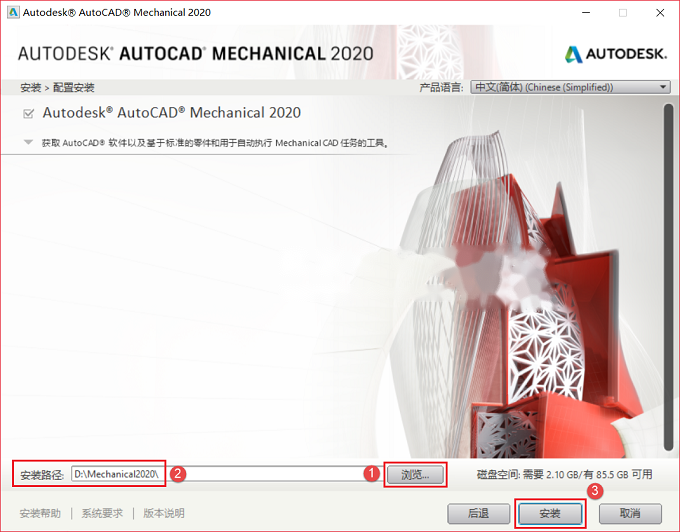Click the 安装路径 install path input field
Image resolution: width=680 pixels, height=532 pixels.
click(220, 474)
